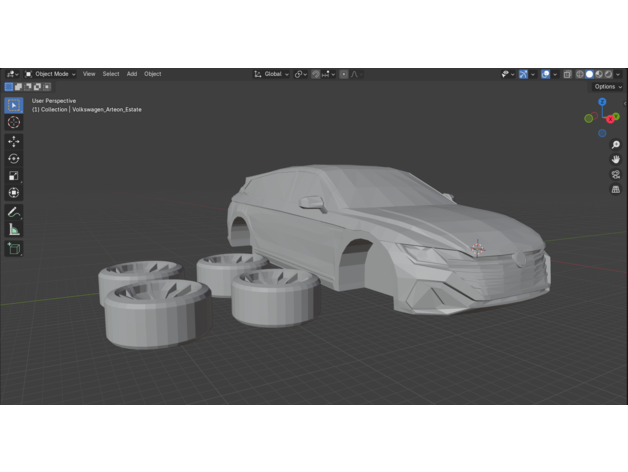The image size is (628, 472).
Task: Select the Measure tool
Action: (14, 229)
